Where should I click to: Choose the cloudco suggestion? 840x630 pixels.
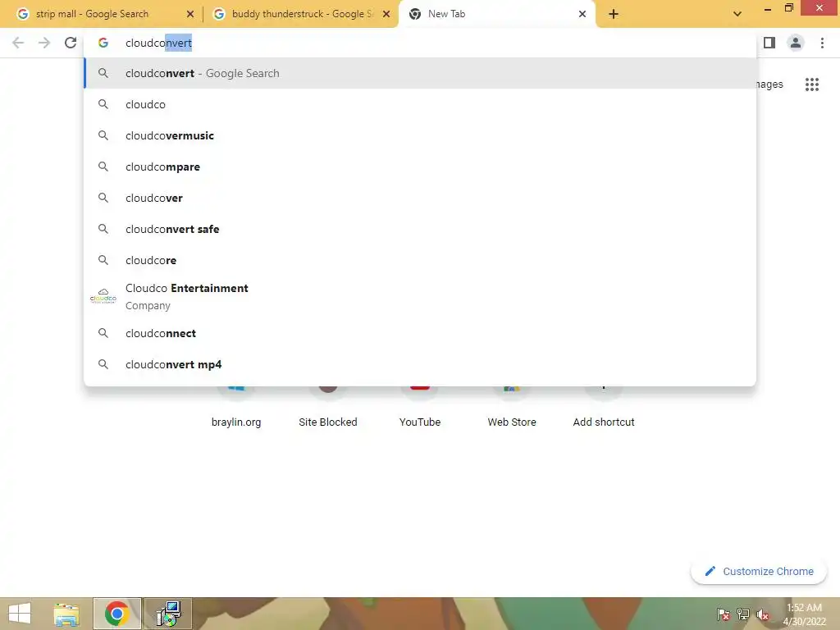(x=420, y=104)
